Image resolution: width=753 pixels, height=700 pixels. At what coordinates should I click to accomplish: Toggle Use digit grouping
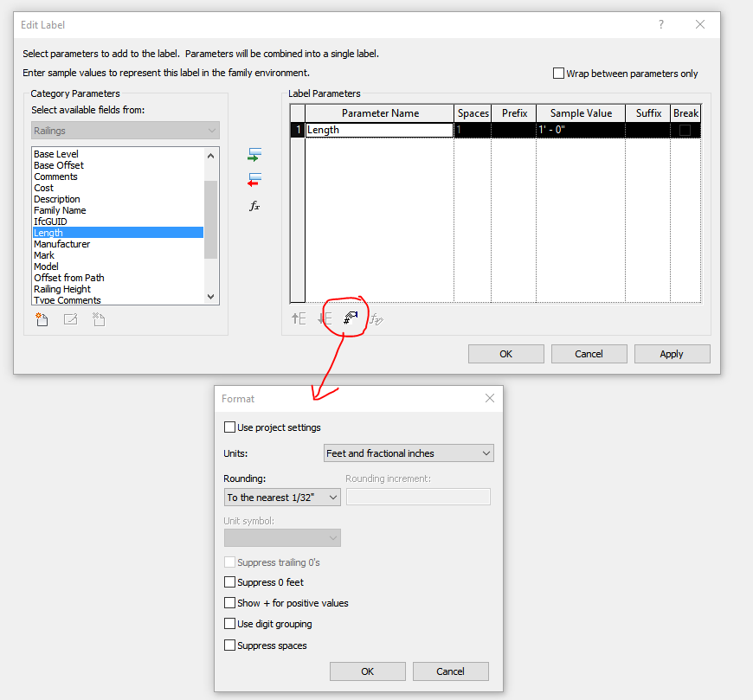point(229,624)
